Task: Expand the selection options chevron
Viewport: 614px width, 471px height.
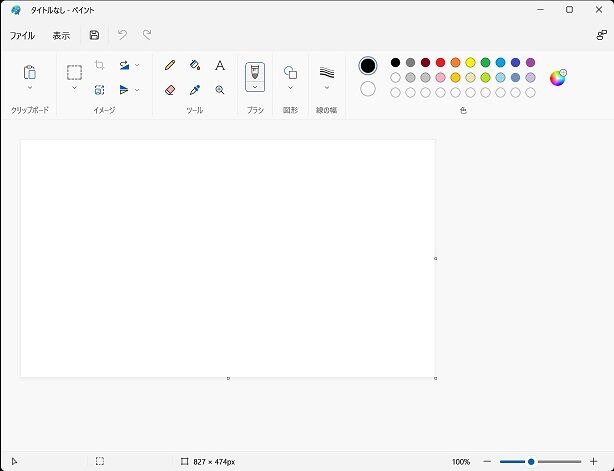Action: tap(74, 88)
